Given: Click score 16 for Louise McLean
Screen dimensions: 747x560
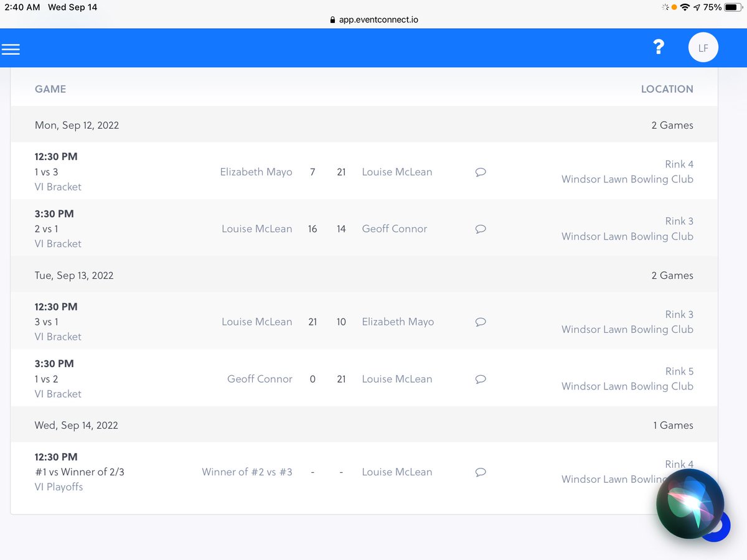Looking at the screenshot, I should (x=312, y=229).
